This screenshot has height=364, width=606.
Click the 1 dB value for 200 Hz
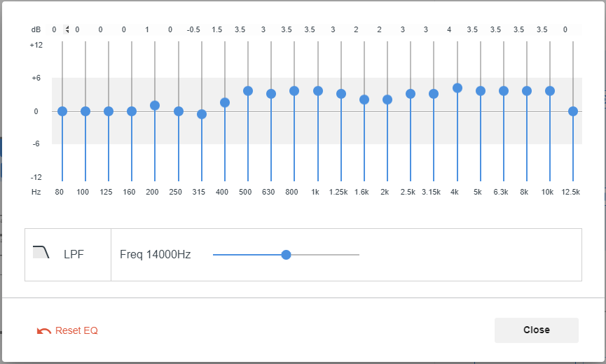coord(147,29)
